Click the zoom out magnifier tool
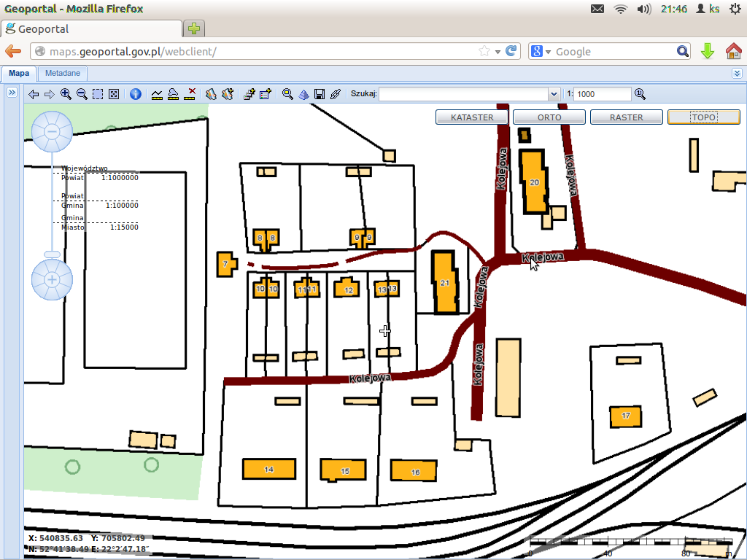This screenshot has width=747, height=560. [82, 94]
